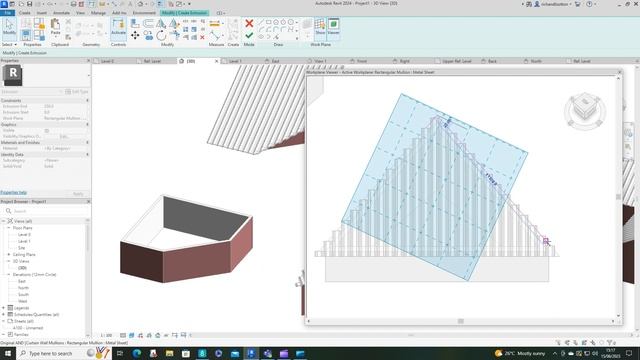Select the Move tool (four arrows)
The height and width of the screenshot is (360, 640).
coord(135,36)
